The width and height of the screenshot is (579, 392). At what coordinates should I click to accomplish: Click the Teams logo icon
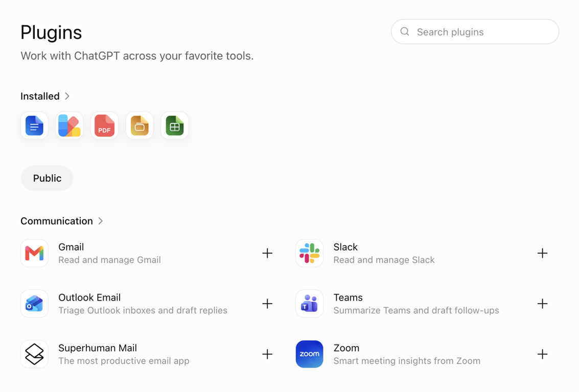pos(310,304)
